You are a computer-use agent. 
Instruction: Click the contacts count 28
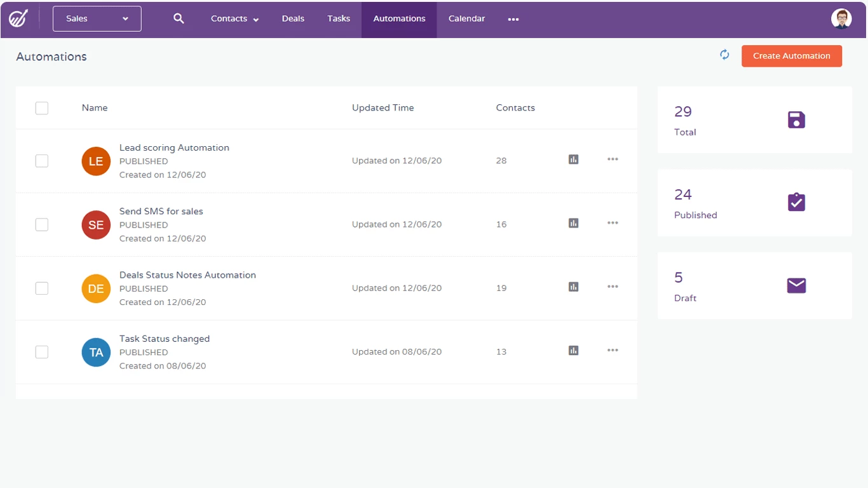click(501, 161)
